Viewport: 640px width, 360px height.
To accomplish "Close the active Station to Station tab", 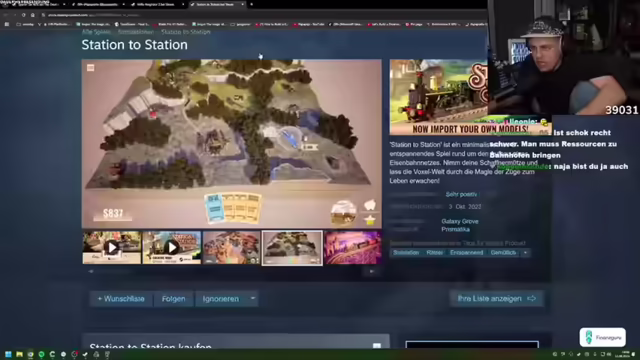I will pos(242,4).
